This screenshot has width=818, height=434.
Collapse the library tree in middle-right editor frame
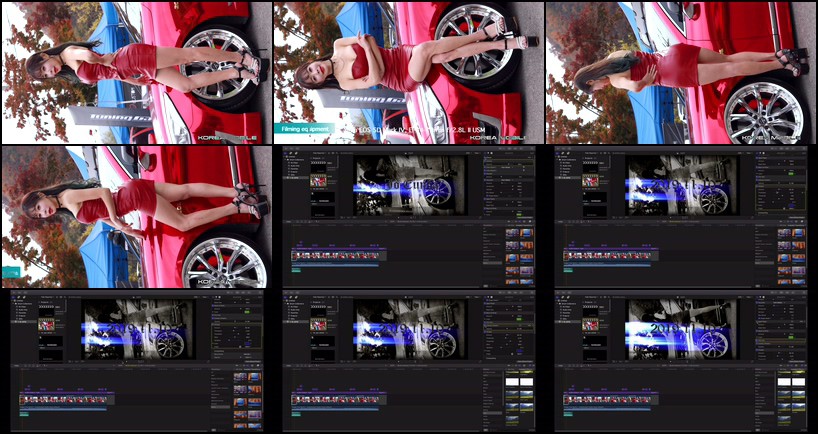click(557, 158)
